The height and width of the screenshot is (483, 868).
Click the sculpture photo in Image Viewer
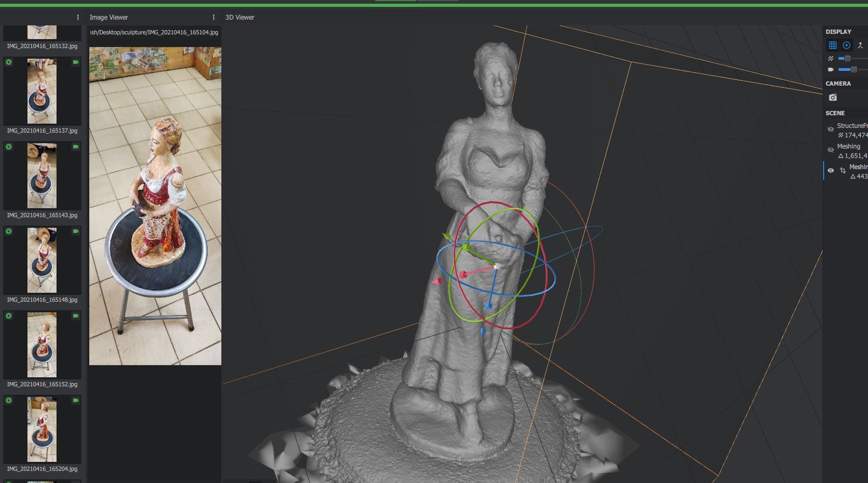point(155,206)
